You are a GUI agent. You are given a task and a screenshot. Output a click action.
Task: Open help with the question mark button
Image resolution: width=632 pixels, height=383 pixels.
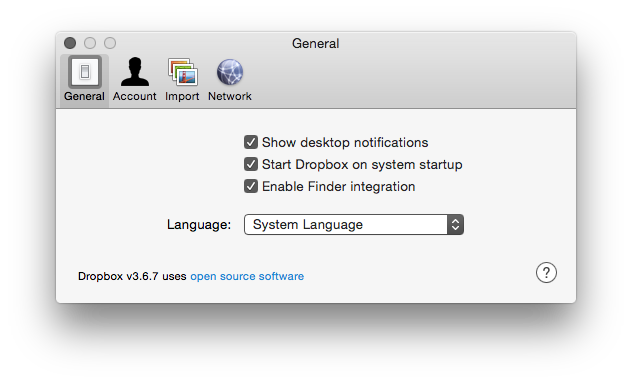[x=546, y=273]
